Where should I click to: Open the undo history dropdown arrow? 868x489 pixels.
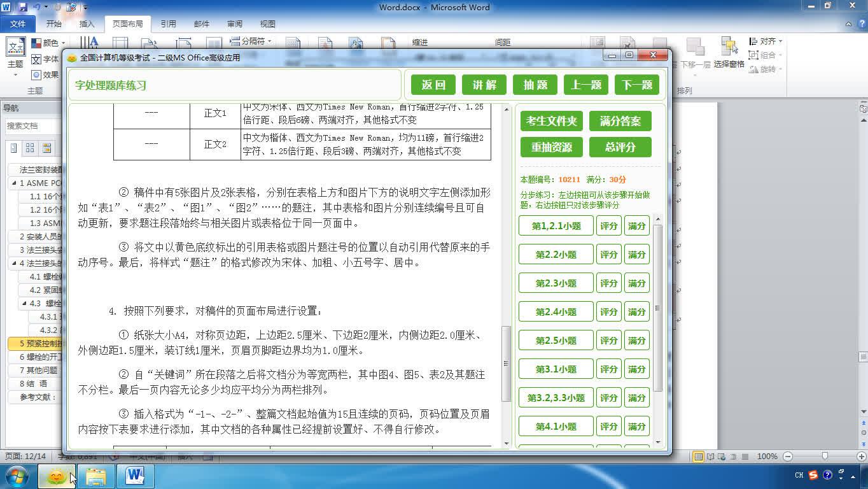(45, 7)
